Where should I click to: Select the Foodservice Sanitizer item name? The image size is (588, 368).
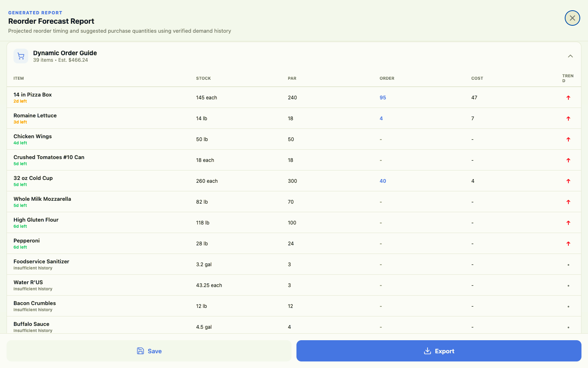(41, 261)
